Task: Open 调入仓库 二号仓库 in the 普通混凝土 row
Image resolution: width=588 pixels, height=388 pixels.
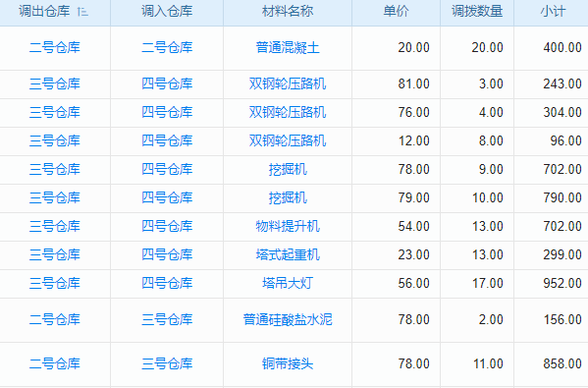Action: point(167,48)
